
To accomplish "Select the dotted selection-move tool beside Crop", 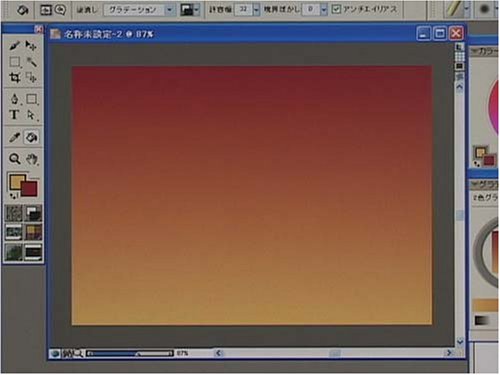I will (31, 78).
